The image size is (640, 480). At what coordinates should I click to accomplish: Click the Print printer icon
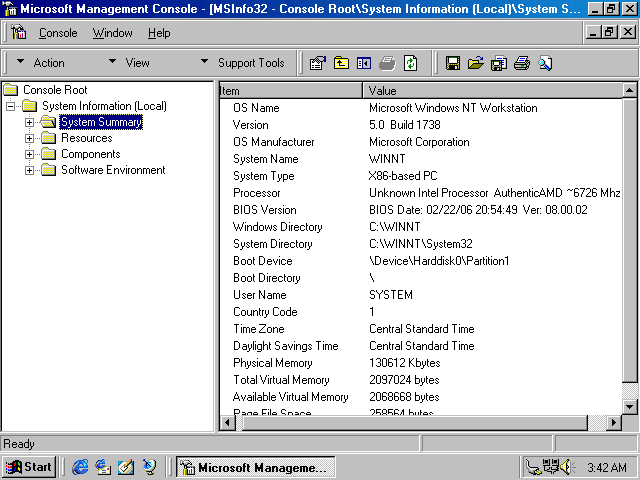522,63
